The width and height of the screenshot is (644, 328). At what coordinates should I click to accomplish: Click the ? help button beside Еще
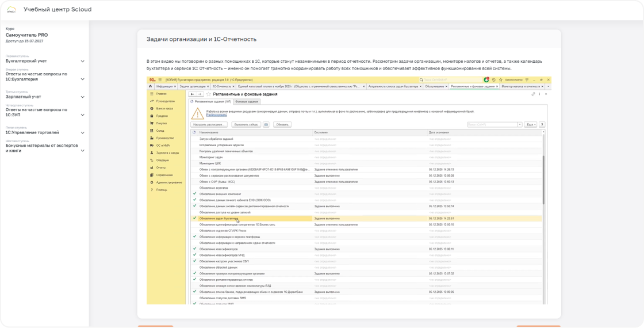[x=542, y=124]
